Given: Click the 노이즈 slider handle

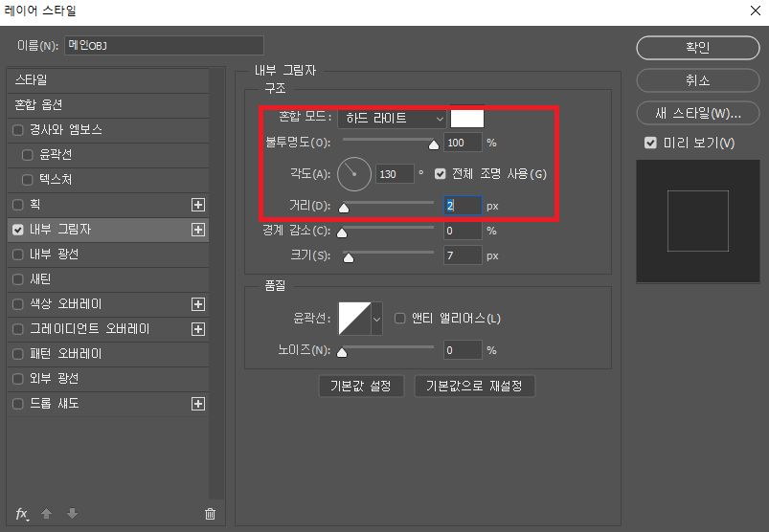Looking at the screenshot, I should [342, 353].
